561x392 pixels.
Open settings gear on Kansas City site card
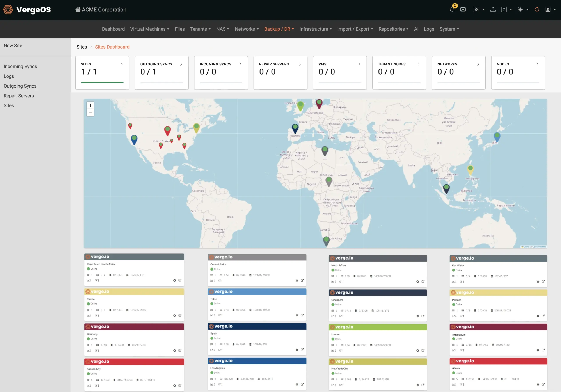click(174, 385)
